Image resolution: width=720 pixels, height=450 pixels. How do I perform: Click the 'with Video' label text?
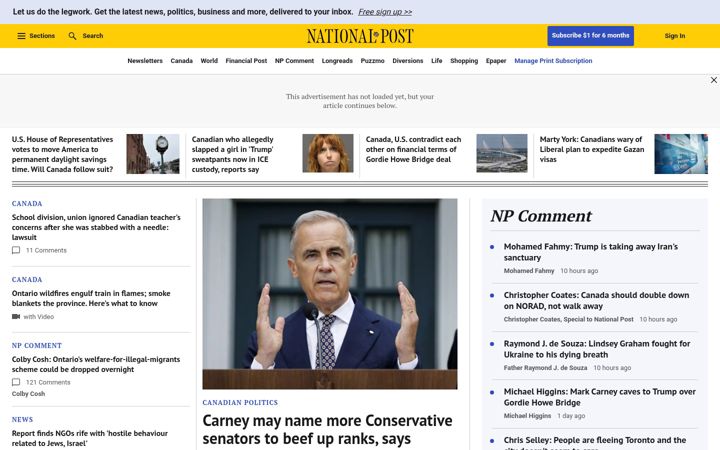pos(39,317)
